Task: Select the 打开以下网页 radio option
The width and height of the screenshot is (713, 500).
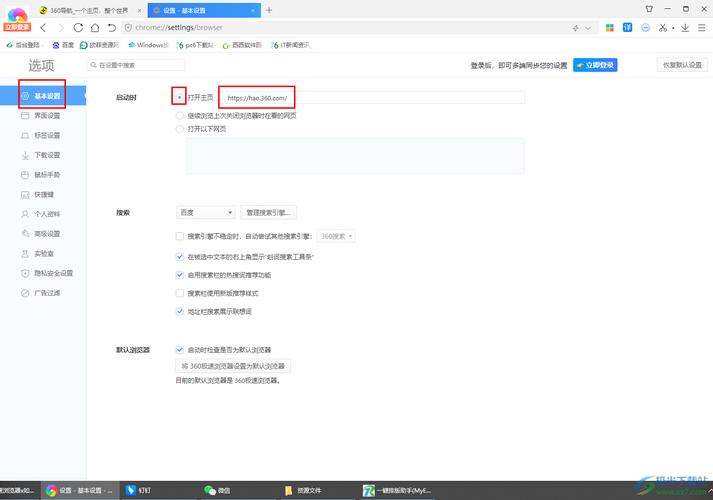Action: point(180,128)
